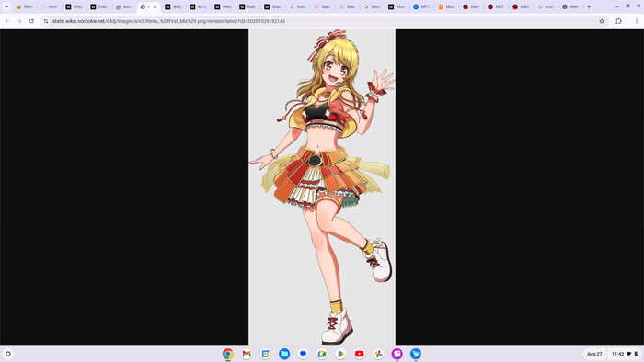Open the tab search dropdown arrow
The image size is (644, 362).
tap(6, 6)
